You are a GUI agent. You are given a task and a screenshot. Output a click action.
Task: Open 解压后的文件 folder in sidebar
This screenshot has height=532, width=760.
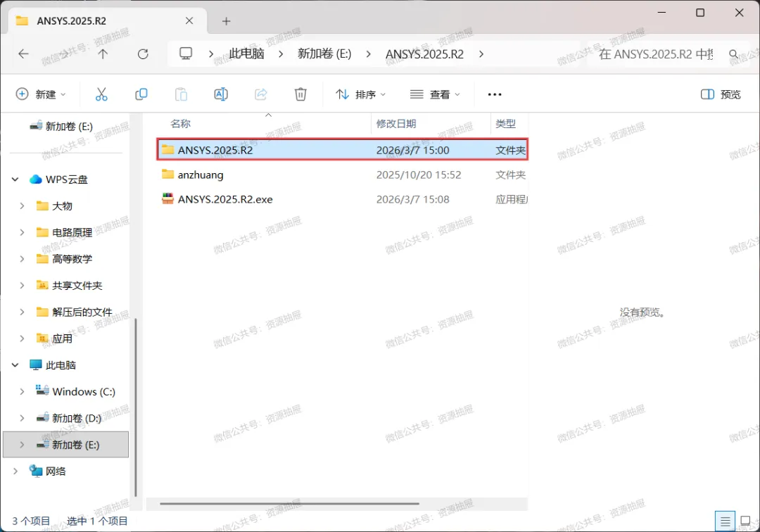point(74,312)
